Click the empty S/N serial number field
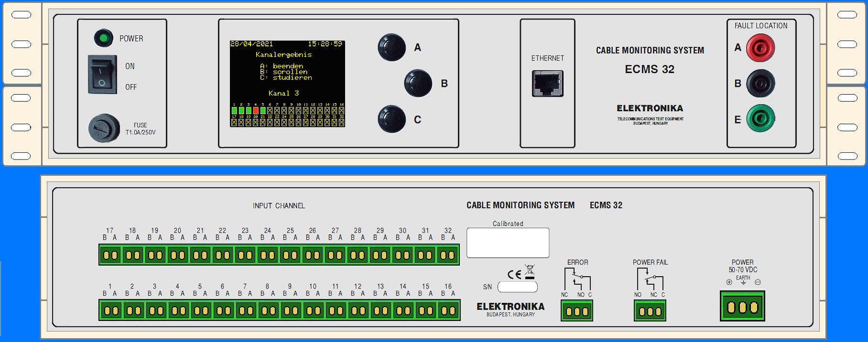Viewport: 868px width, 342px height. click(518, 287)
